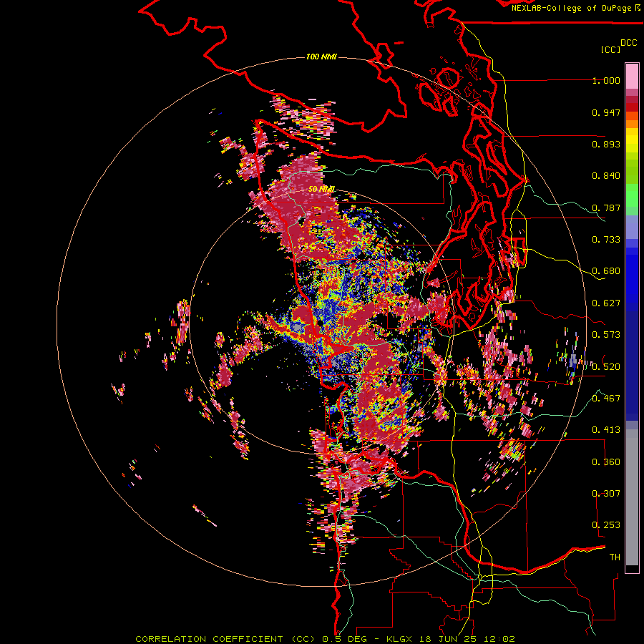
Task: Click the TH threshold legend label
Action: pos(615,557)
